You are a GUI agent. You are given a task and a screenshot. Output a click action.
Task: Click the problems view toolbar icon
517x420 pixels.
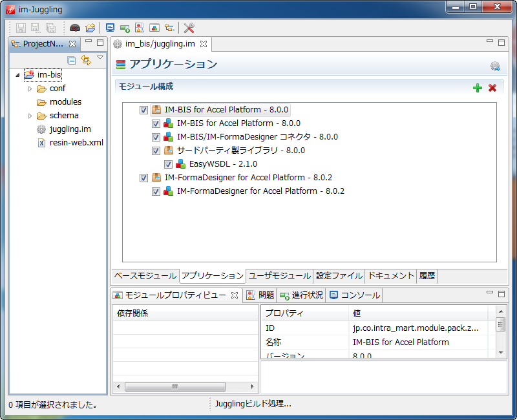140,28
